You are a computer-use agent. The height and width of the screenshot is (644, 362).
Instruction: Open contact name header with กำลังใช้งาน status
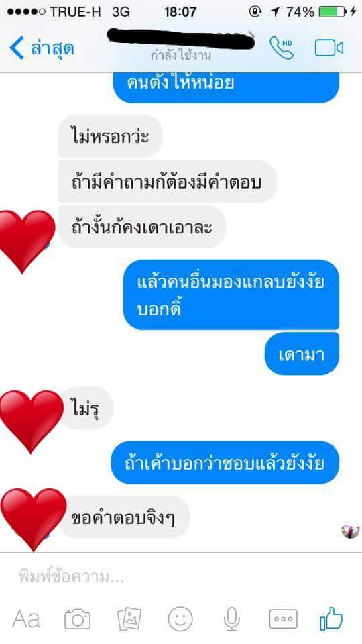(x=181, y=45)
